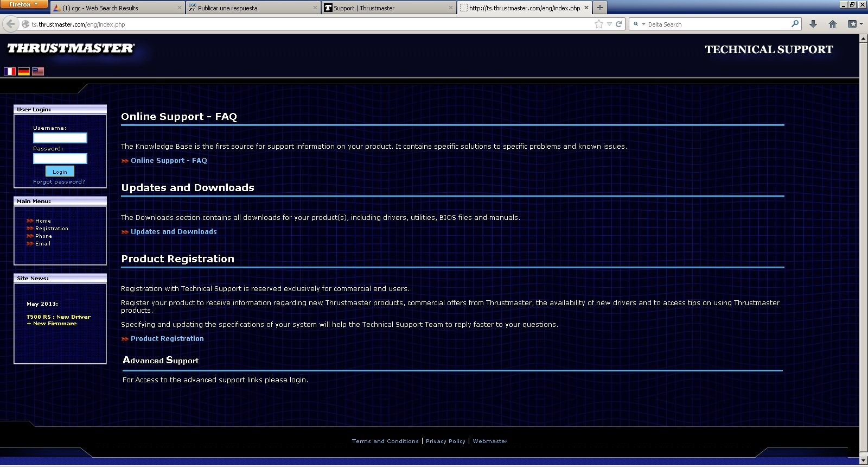This screenshot has height=467, width=868.
Task: Switch to the ts.thrustmaster.com index.php tab
Action: point(525,8)
